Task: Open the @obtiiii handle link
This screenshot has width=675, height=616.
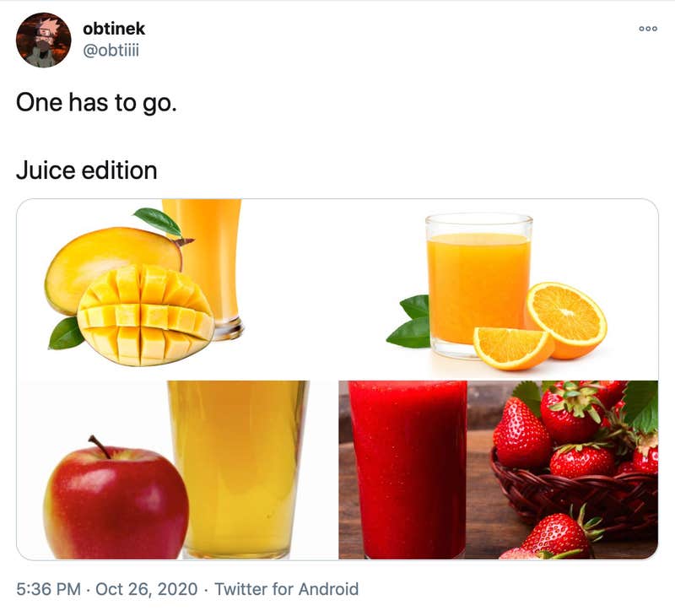Action: pyautogui.click(x=112, y=48)
